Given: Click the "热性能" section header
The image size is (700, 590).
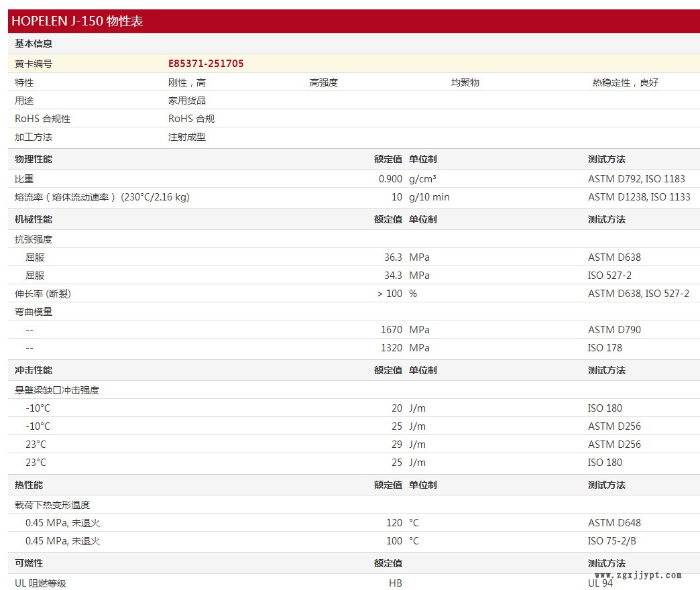Looking at the screenshot, I should click(29, 485).
